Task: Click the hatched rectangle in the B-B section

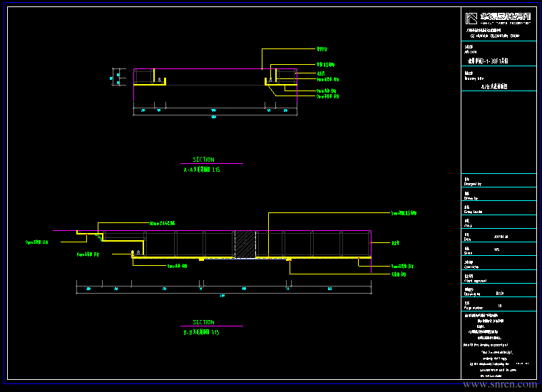Action: pos(245,244)
